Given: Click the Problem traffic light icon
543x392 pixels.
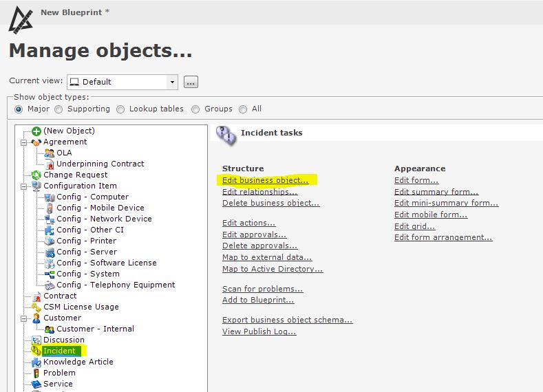Looking at the screenshot, I should [x=36, y=373].
